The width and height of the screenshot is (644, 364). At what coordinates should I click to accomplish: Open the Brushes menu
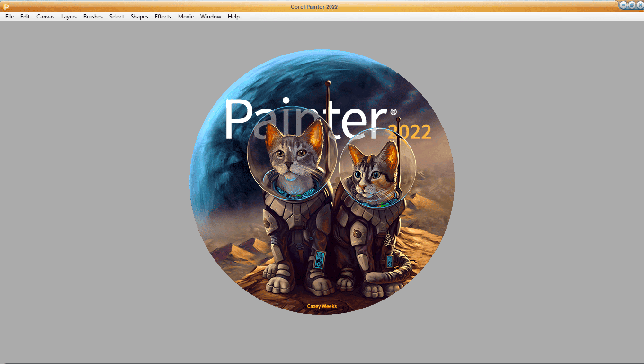(93, 17)
